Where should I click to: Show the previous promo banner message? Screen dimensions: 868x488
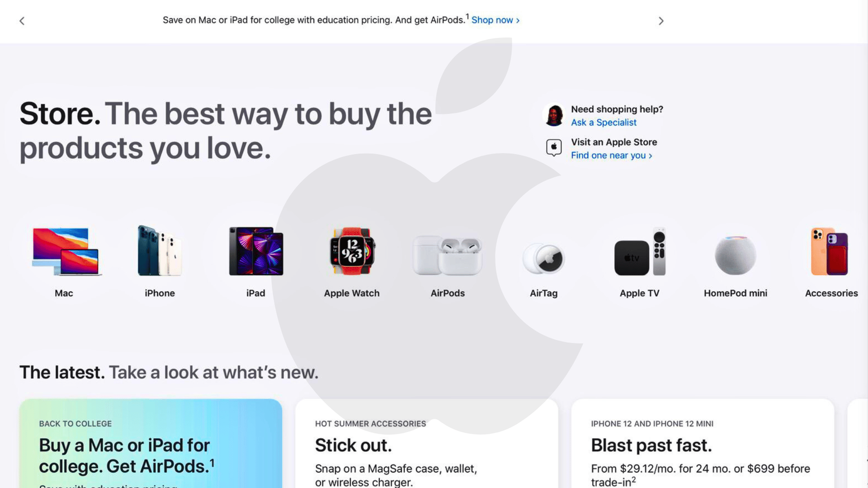click(x=22, y=21)
